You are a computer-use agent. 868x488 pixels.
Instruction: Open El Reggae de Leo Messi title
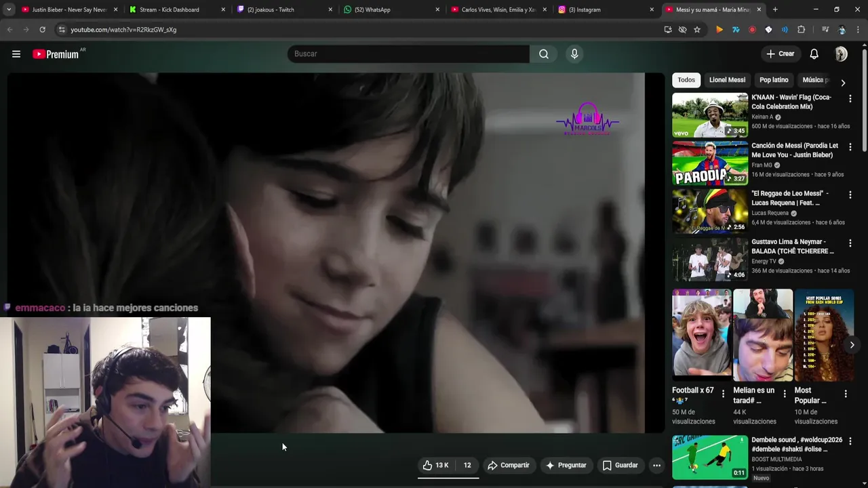(x=789, y=198)
